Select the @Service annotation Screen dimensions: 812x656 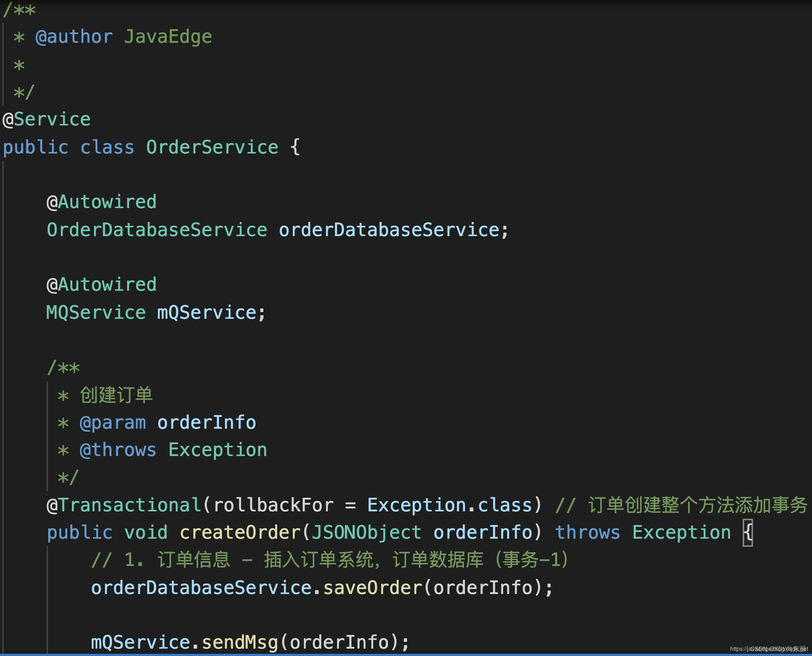point(46,120)
